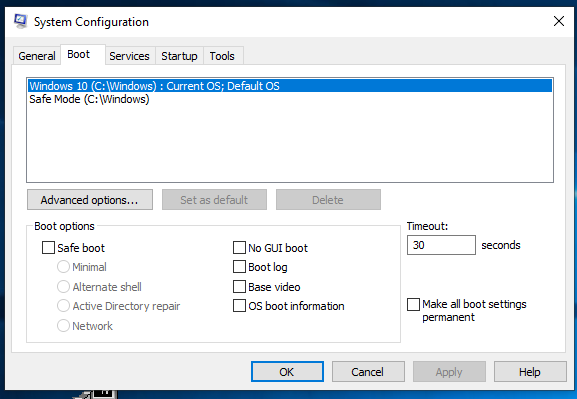Go to the Startup tab

pos(179,56)
